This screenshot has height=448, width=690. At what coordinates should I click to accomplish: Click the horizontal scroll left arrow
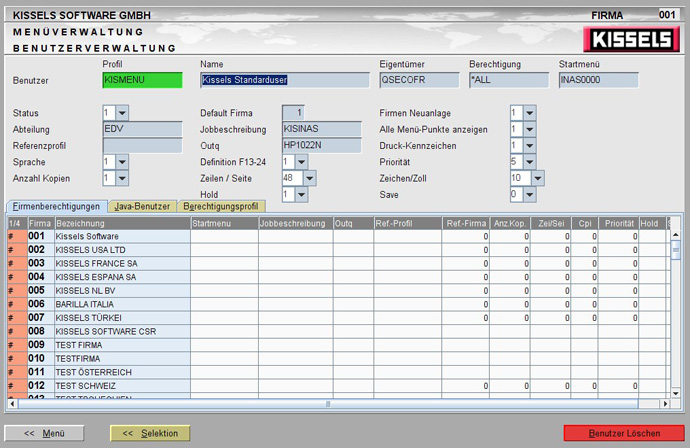coord(12,404)
